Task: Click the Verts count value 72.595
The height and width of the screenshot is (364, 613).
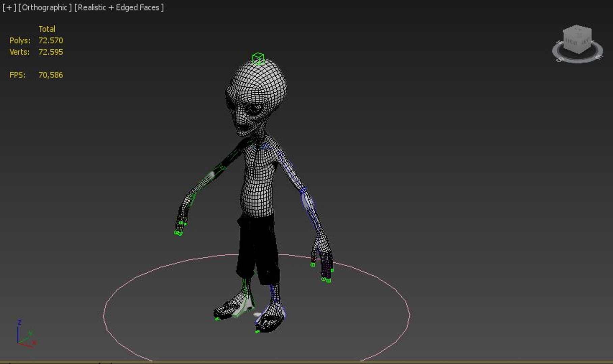Action: [51, 52]
